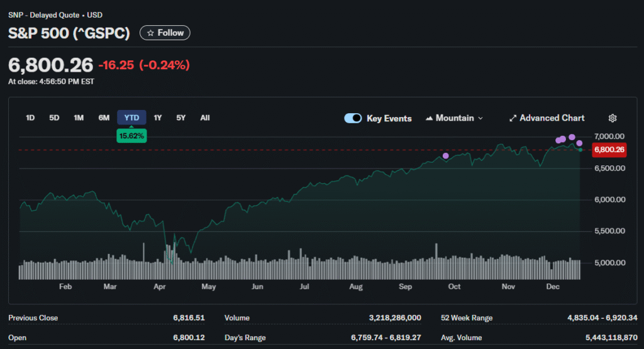Open chart settings gear icon
The height and width of the screenshot is (349, 644).
[613, 118]
